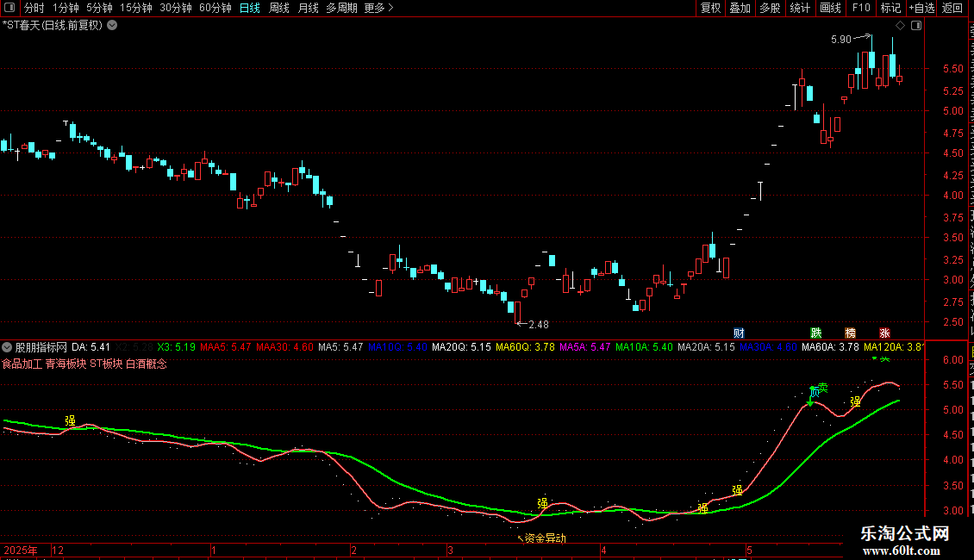Click the MA60A: 3.78 indicator value

click(x=831, y=347)
